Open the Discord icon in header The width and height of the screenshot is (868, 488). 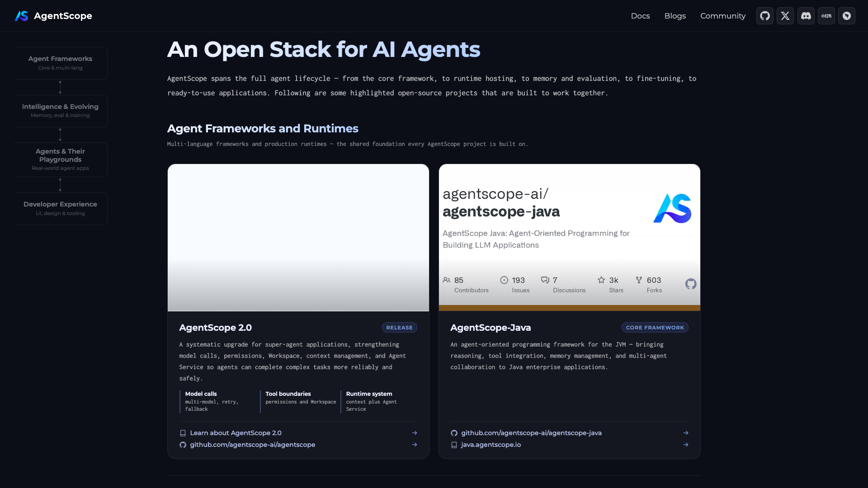point(806,16)
